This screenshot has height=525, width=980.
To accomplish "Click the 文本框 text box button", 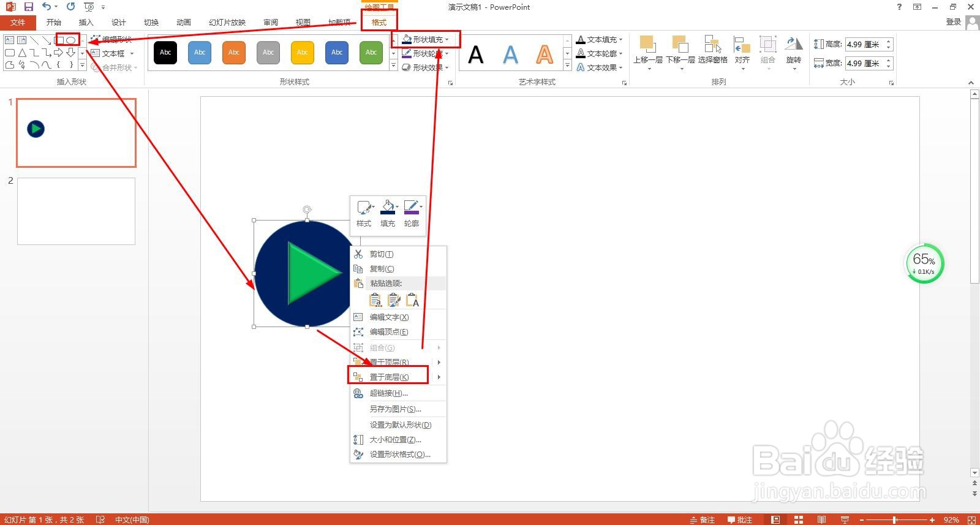I will point(113,53).
